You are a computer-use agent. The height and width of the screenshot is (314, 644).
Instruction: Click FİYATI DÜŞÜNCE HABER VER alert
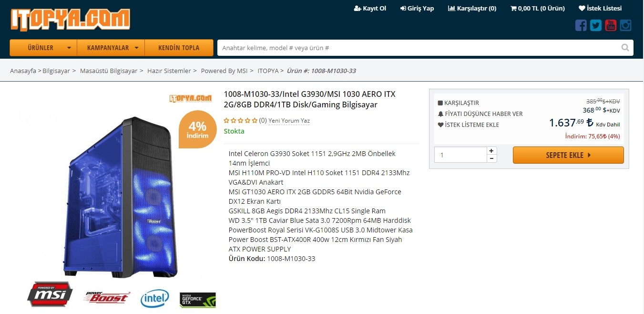[x=480, y=114]
